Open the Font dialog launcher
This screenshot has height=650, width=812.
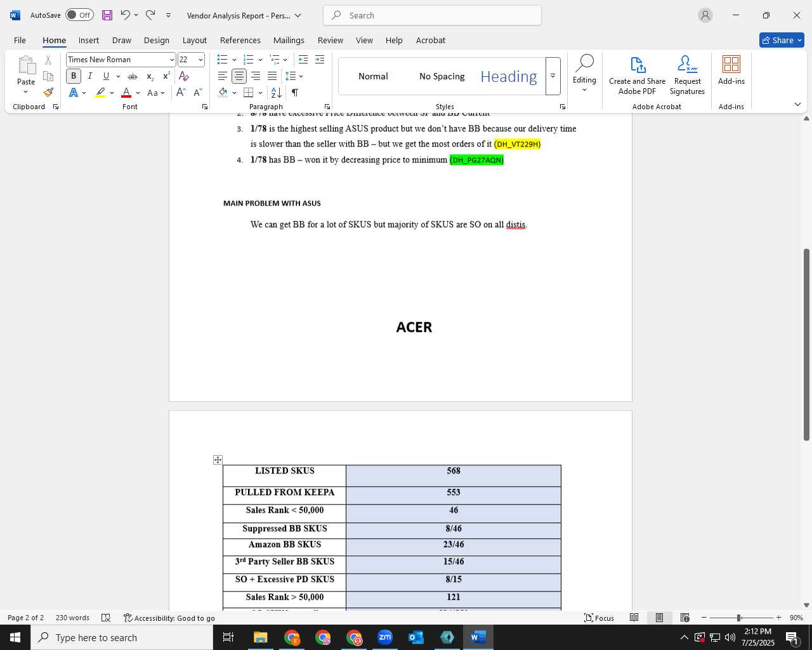click(x=204, y=107)
